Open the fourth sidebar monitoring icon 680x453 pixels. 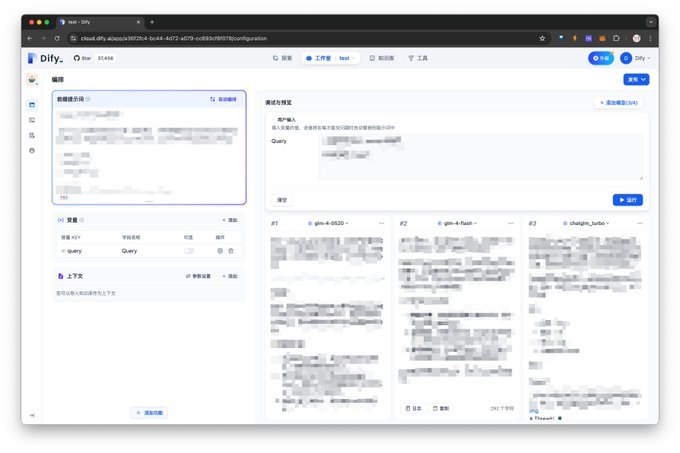pyautogui.click(x=32, y=151)
